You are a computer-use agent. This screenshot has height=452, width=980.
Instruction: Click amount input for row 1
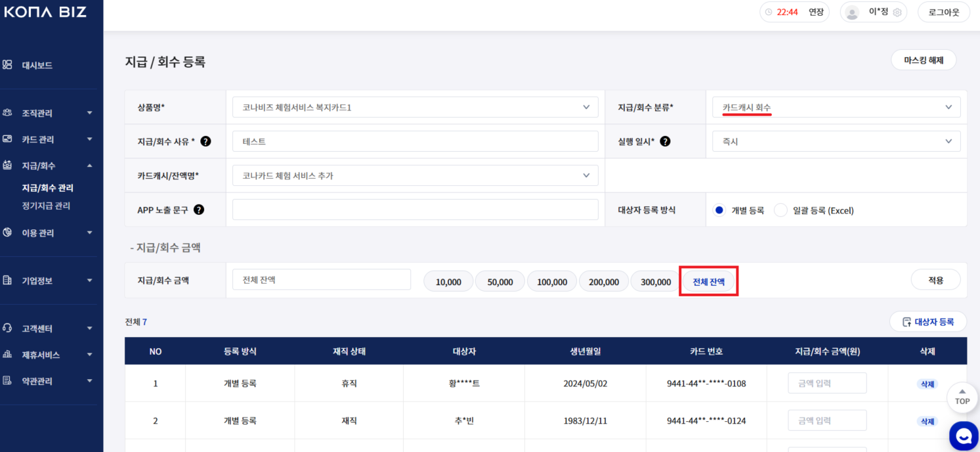click(x=827, y=383)
